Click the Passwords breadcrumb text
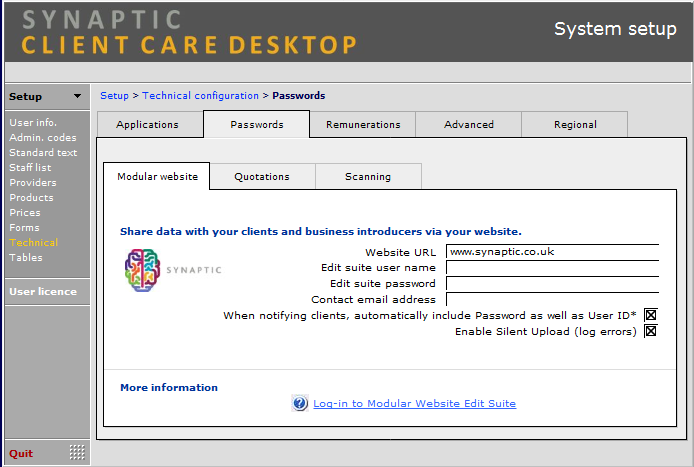This screenshot has height=467, width=694. coord(299,96)
